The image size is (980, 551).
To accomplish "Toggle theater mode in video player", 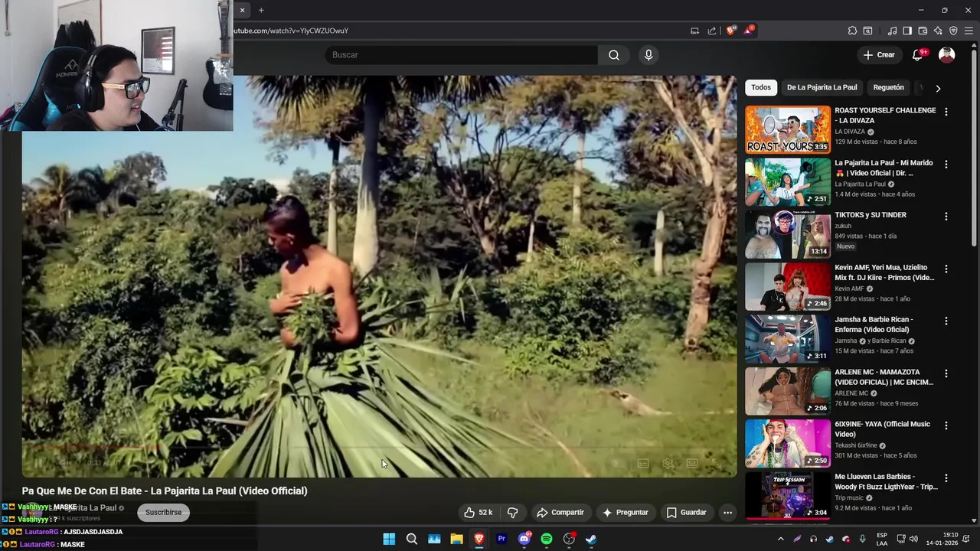I will [692, 464].
